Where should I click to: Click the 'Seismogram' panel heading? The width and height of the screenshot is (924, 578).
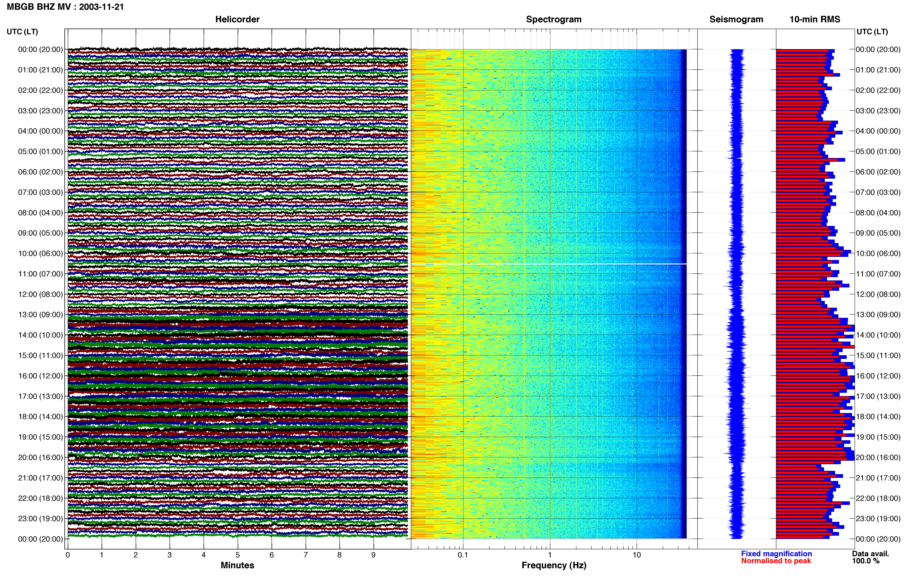[736, 19]
